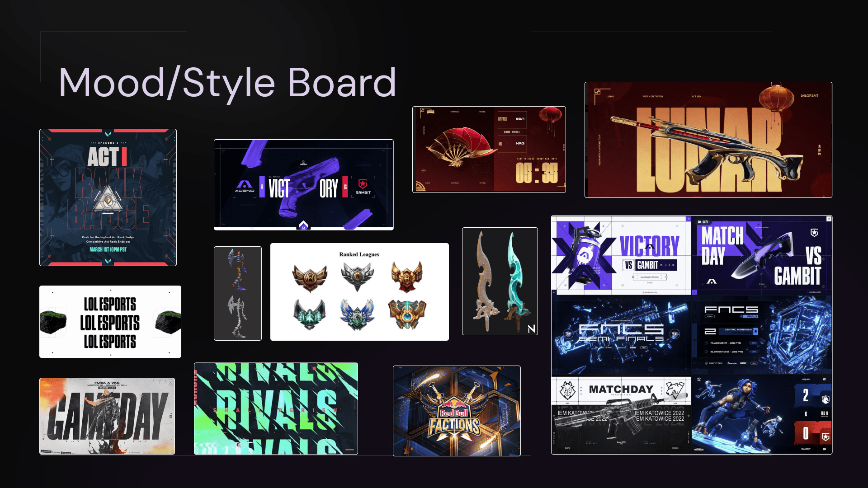This screenshot has width=868, height=488.
Task: Select the Acend vs Gambit Victory banner
Action: click(x=303, y=185)
